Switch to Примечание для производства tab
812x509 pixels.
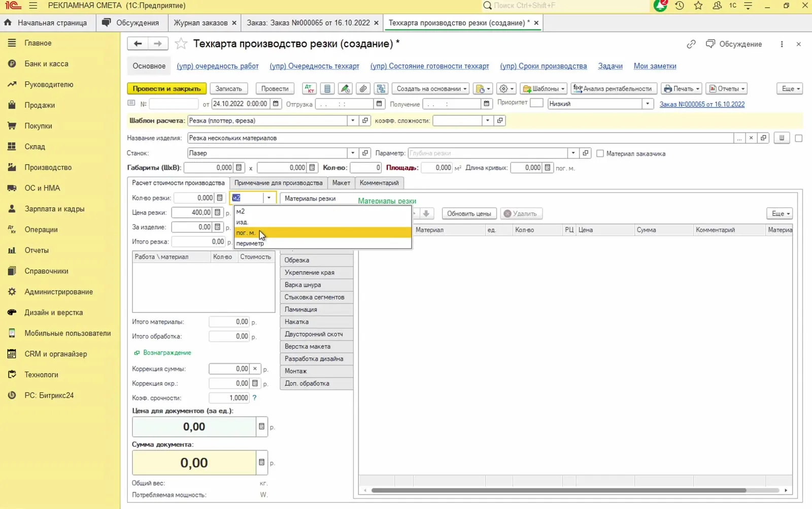[x=278, y=183]
